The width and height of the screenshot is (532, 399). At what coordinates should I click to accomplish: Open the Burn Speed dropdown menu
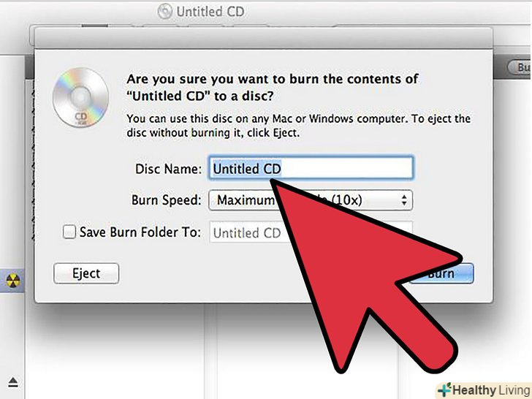point(311,200)
